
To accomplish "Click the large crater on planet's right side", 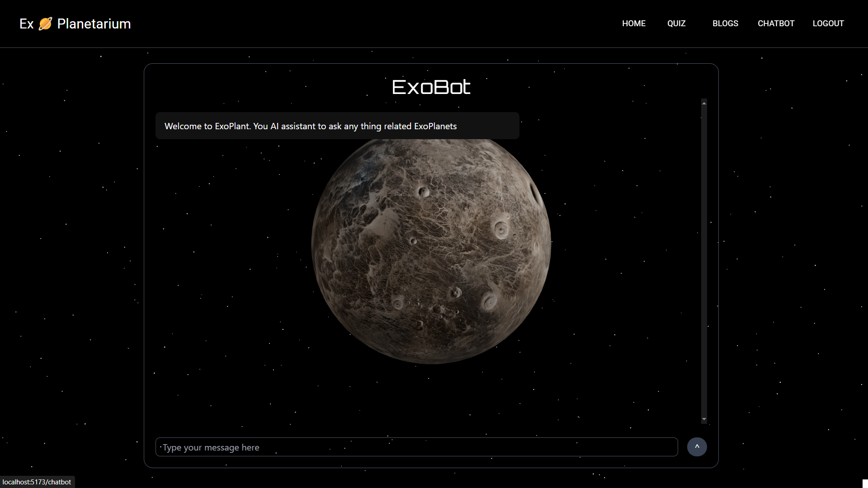I will (501, 230).
